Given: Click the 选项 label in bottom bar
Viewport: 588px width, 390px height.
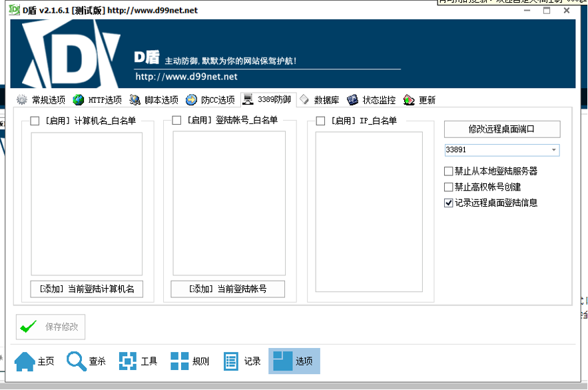Looking at the screenshot, I should click(x=304, y=361).
